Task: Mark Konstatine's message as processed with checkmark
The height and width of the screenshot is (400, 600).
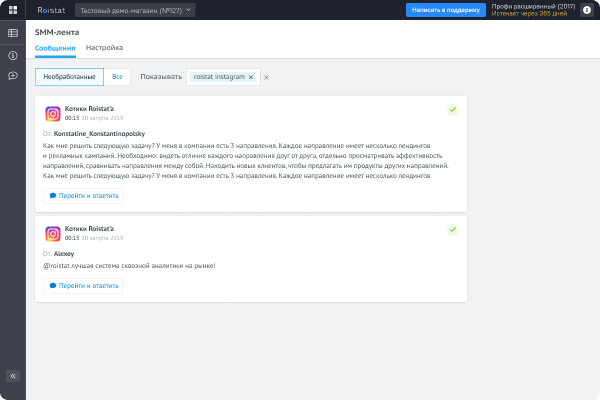Action: pyautogui.click(x=453, y=110)
